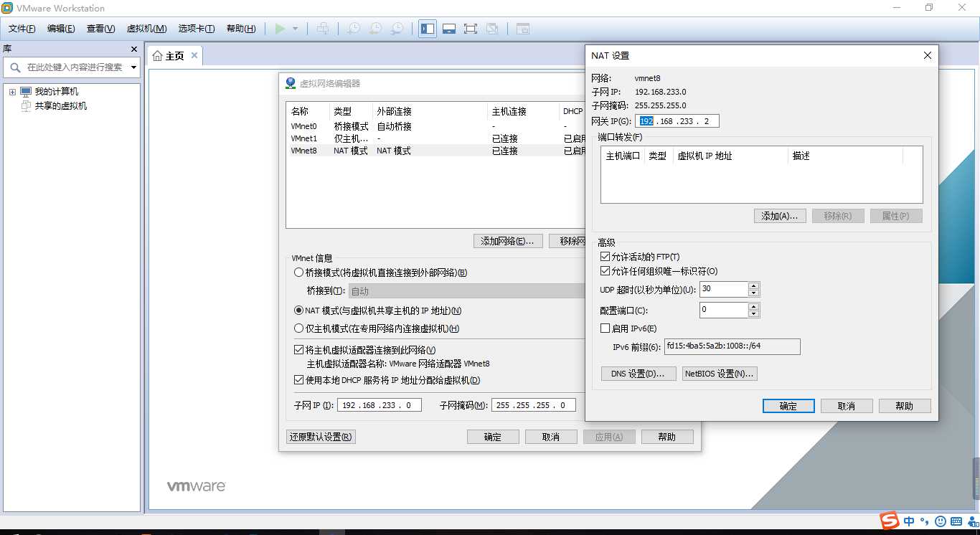Increase 配置端口 value with up arrow
The width and height of the screenshot is (980, 535).
coord(753,306)
